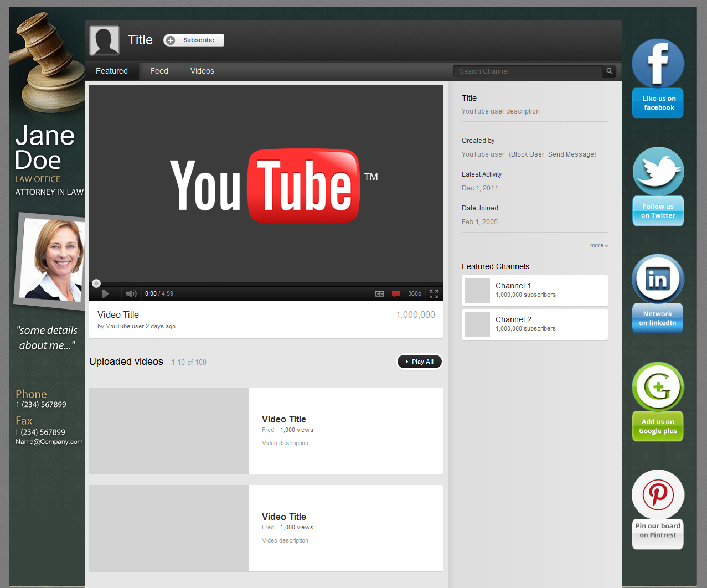Click the 'Name@Company.com' email text
The width and height of the screenshot is (707, 588).
pyautogui.click(x=49, y=442)
